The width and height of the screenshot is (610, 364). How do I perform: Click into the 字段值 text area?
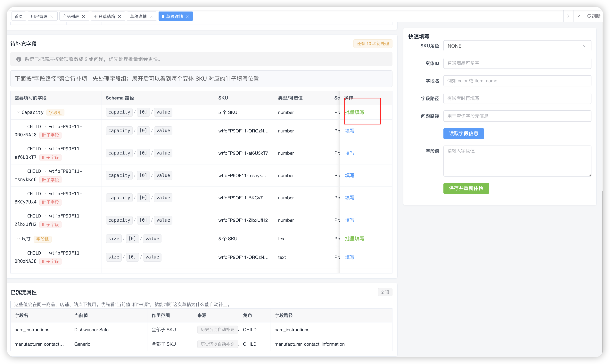[517, 161]
